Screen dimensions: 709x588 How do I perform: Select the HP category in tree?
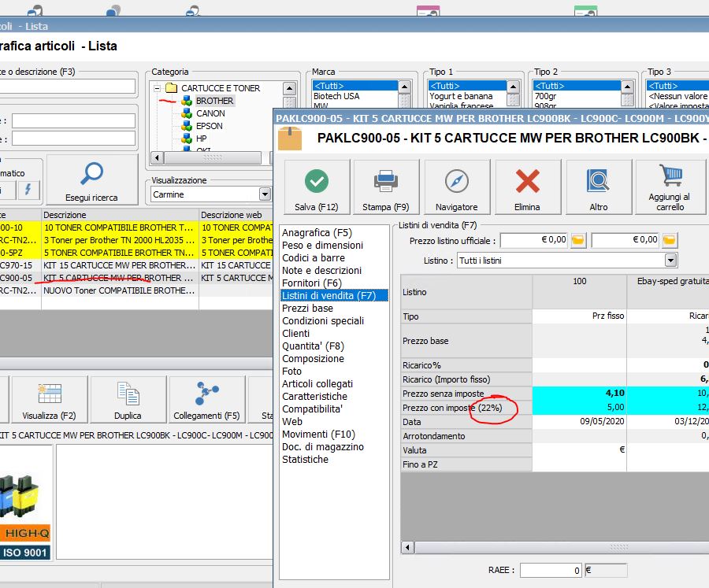tap(201, 139)
